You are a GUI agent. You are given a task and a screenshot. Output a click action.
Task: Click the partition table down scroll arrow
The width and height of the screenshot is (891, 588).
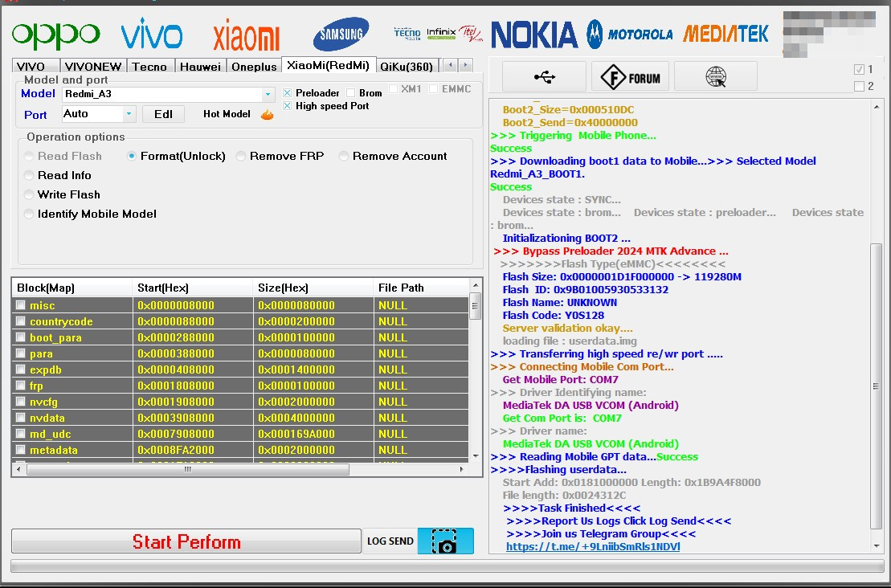pyautogui.click(x=476, y=456)
